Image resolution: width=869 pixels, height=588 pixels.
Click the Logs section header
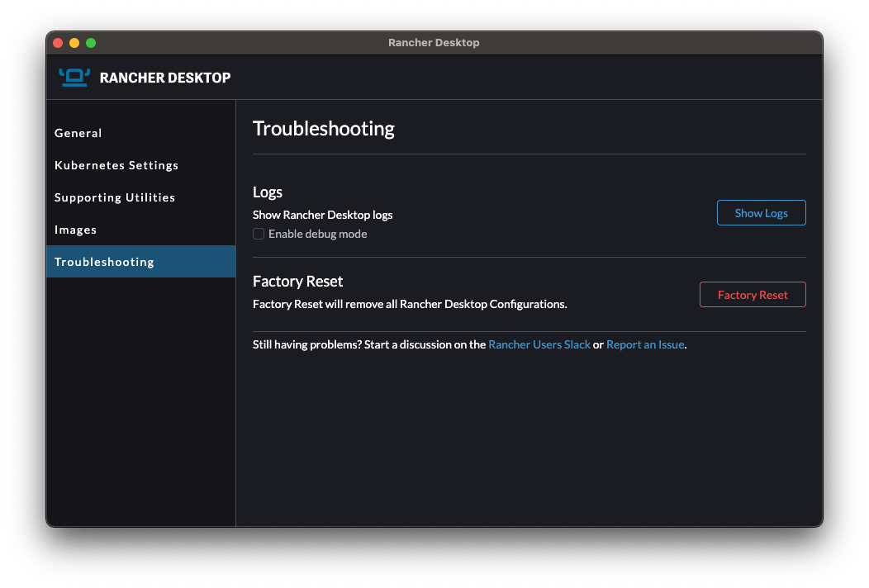tap(267, 192)
